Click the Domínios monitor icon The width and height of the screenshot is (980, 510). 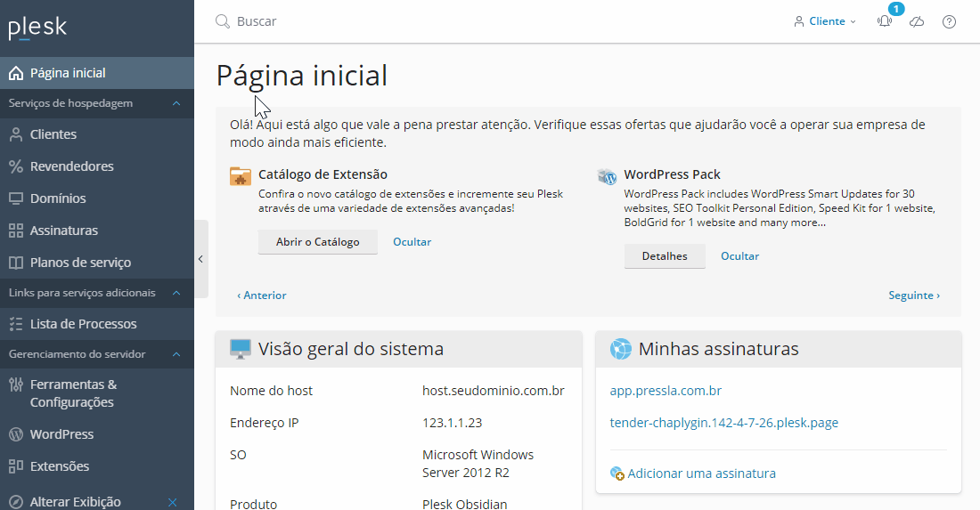click(16, 198)
